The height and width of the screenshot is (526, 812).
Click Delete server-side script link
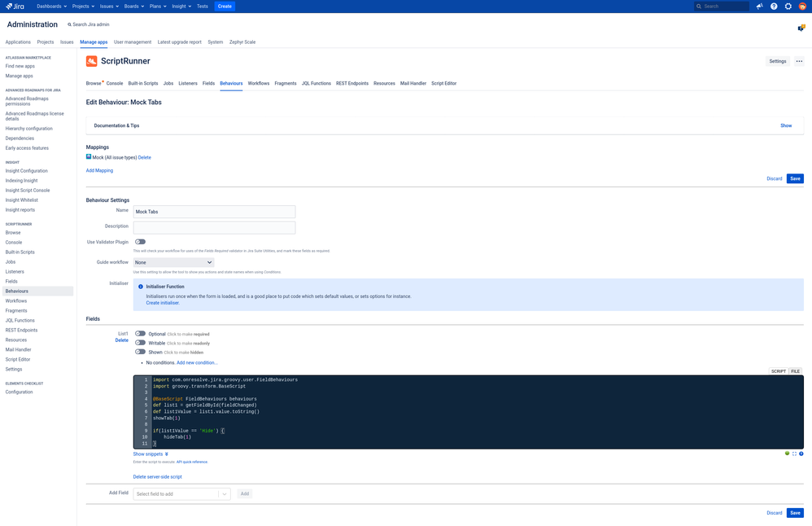[157, 476]
